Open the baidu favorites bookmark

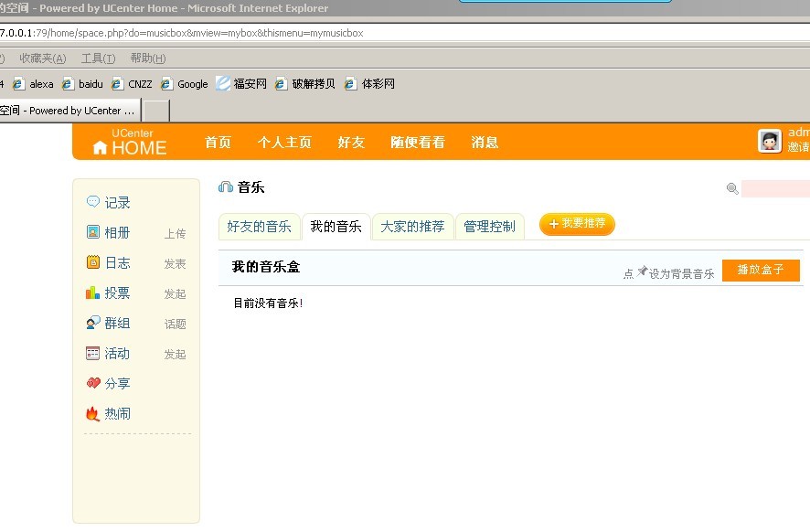[82, 84]
